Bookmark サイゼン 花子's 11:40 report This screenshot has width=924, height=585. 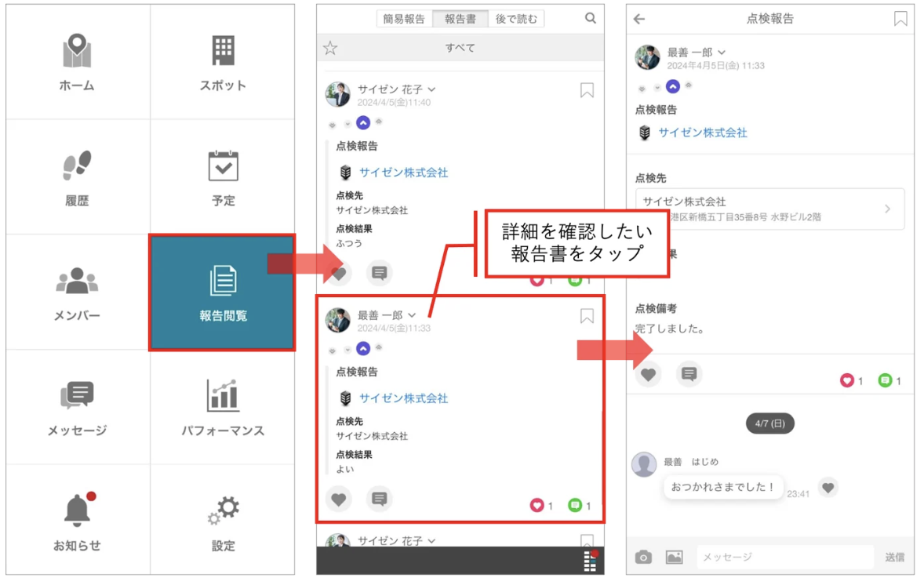587,90
